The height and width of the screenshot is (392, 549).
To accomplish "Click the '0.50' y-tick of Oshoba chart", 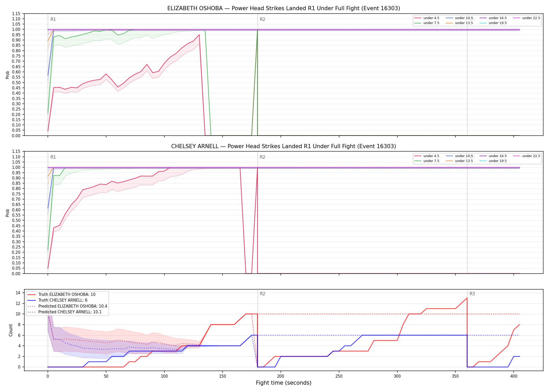I will tap(16, 83).
